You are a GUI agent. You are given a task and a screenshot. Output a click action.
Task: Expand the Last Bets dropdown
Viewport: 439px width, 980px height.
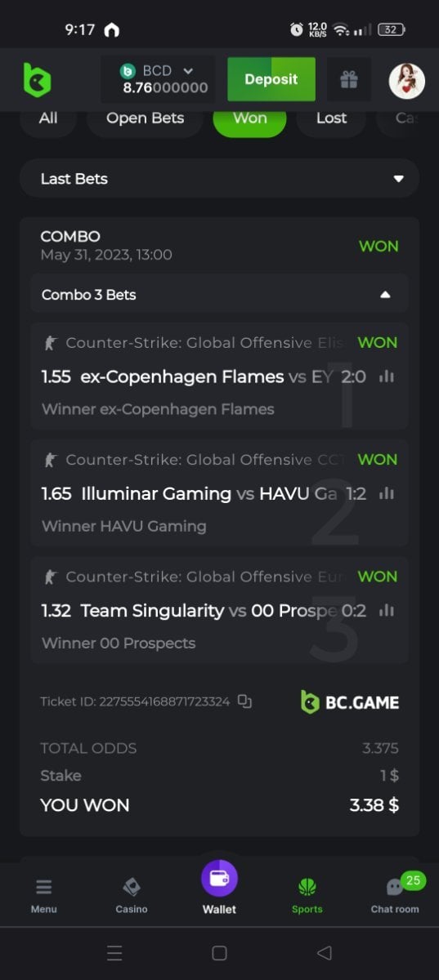[219, 178]
